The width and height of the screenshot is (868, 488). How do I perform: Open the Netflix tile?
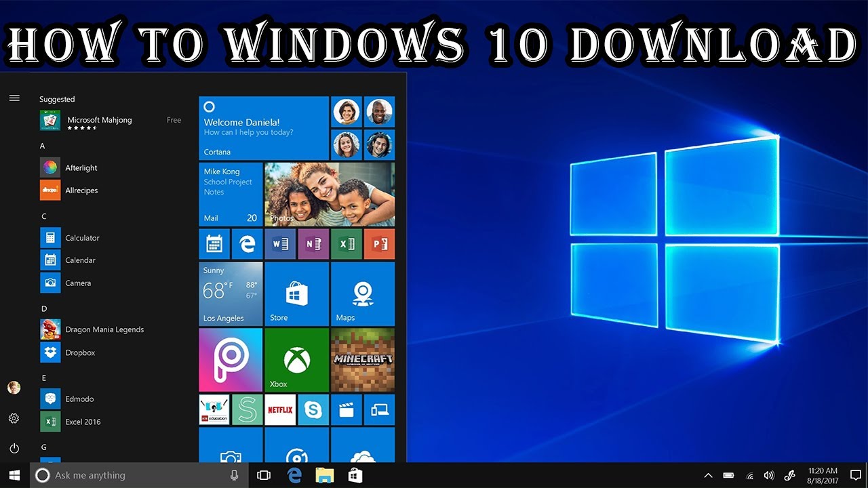[280, 409]
